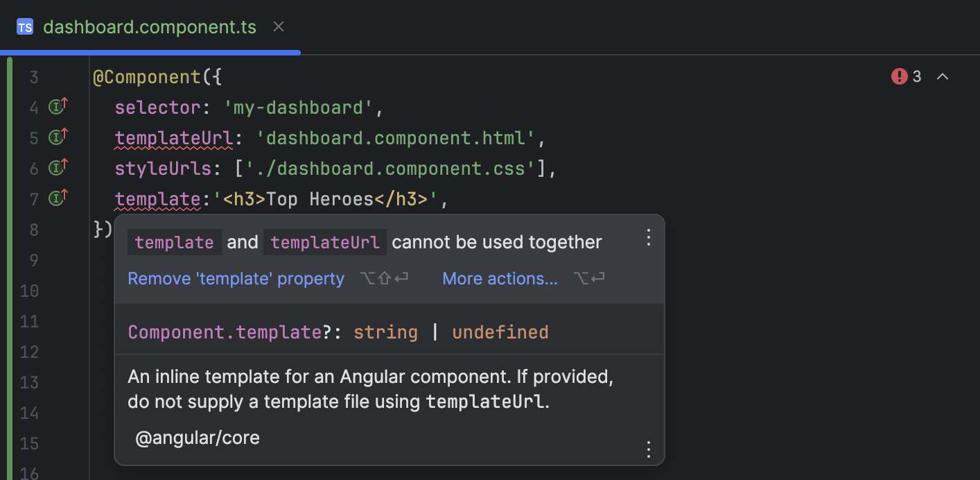Apply the Remove 'template' property quick fix
Image resolution: width=980 pixels, height=480 pixels.
coord(236,278)
